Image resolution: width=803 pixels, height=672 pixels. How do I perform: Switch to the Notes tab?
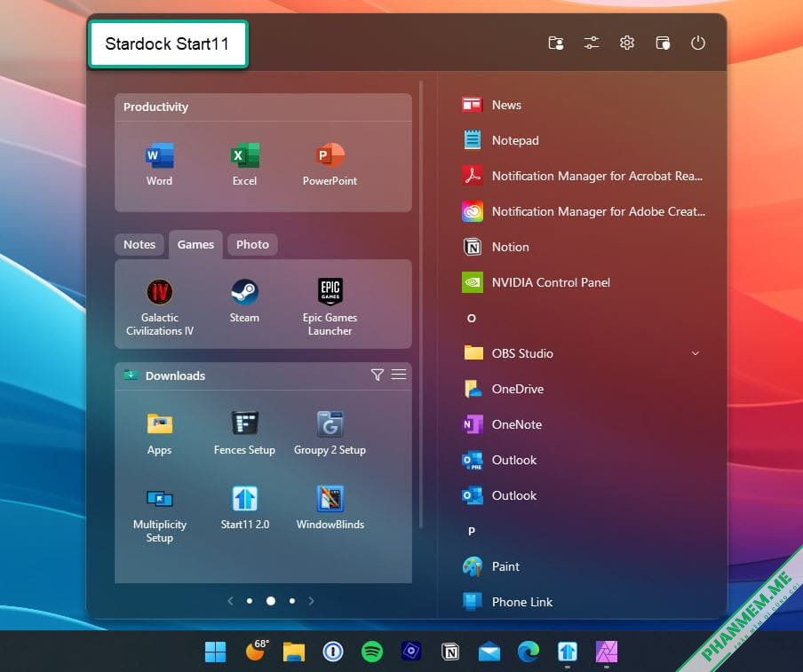(x=139, y=245)
